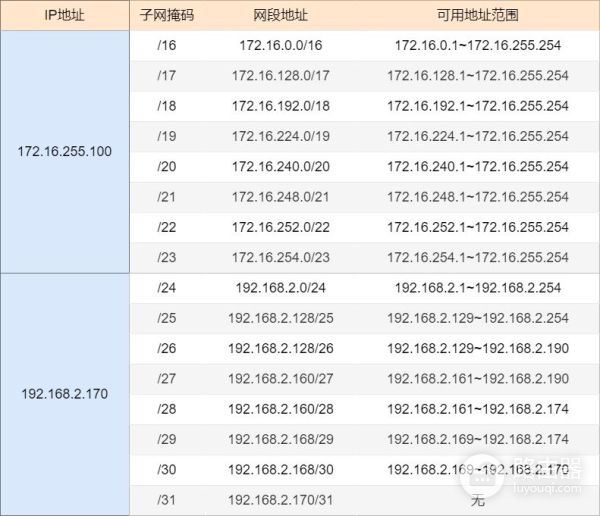Click the 网段地址 column header
The width and height of the screenshot is (600, 516).
click(x=280, y=15)
